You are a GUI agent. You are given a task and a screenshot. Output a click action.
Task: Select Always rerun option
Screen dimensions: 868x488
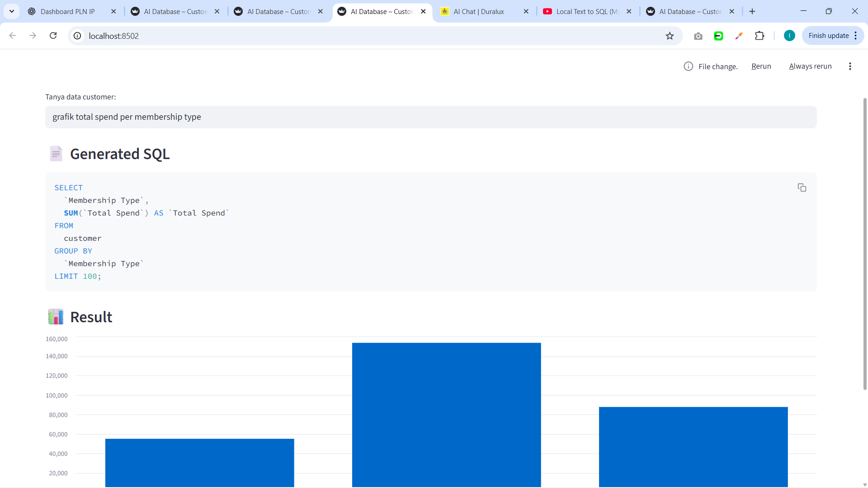point(810,66)
